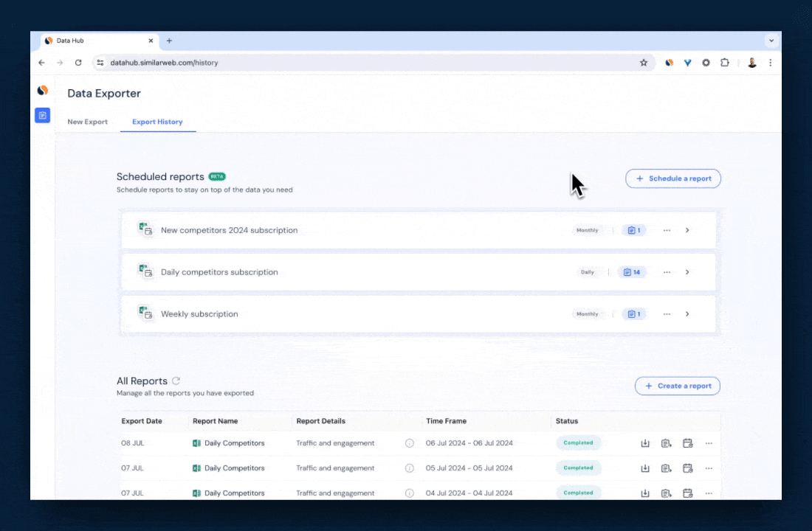Viewport: 812px width, 531px height.
Task: Switch to the New Export tab
Action: (x=87, y=122)
